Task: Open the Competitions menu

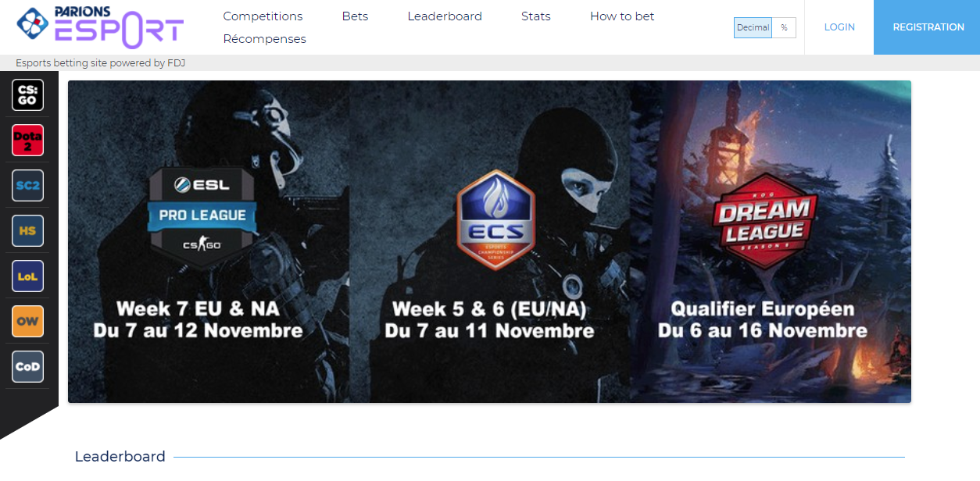Action: [x=263, y=16]
